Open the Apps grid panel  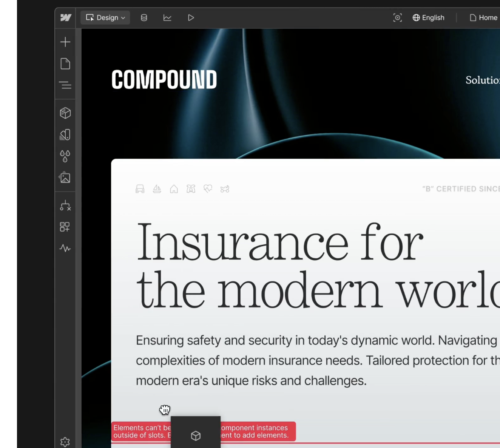tap(65, 227)
